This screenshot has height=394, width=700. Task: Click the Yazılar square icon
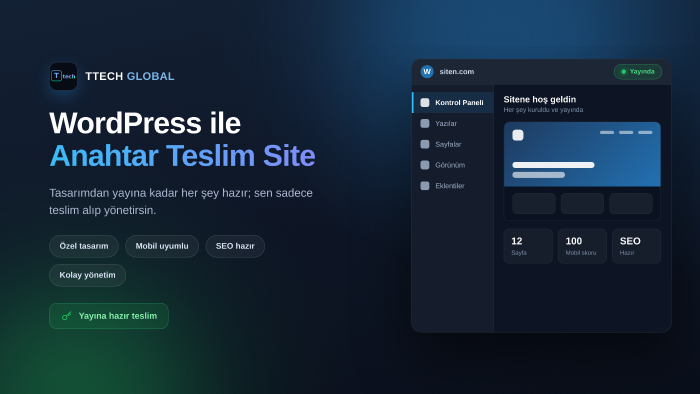click(x=425, y=123)
